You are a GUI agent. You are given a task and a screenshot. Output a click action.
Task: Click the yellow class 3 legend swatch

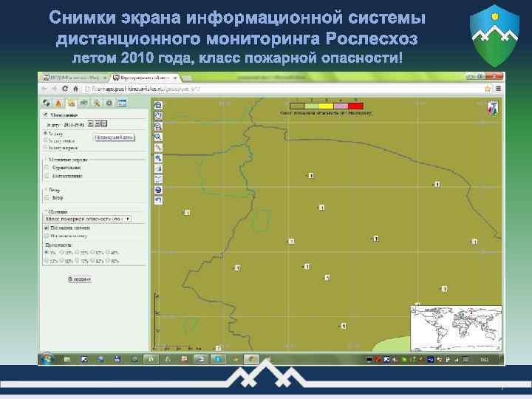pyautogui.click(x=327, y=106)
